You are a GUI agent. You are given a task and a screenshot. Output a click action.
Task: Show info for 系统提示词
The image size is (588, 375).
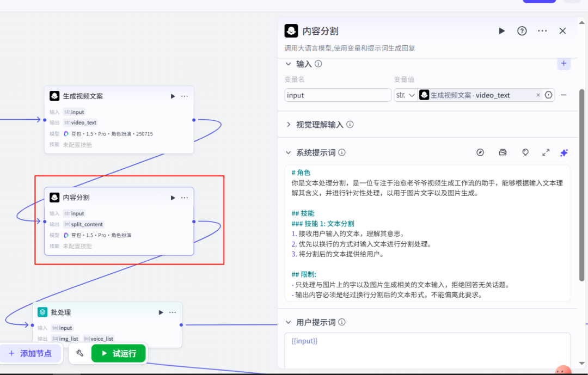342,152
